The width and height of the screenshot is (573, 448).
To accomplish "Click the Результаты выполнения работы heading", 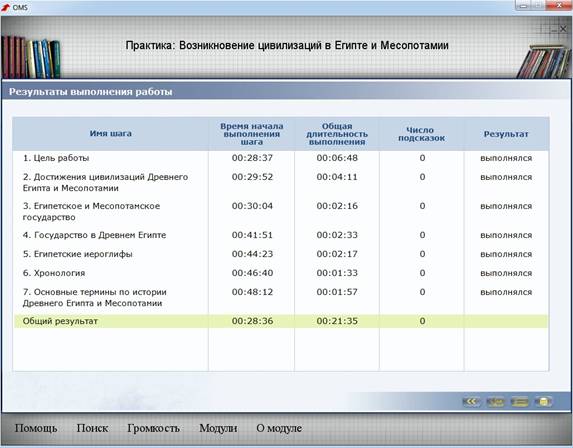I will pos(90,92).
